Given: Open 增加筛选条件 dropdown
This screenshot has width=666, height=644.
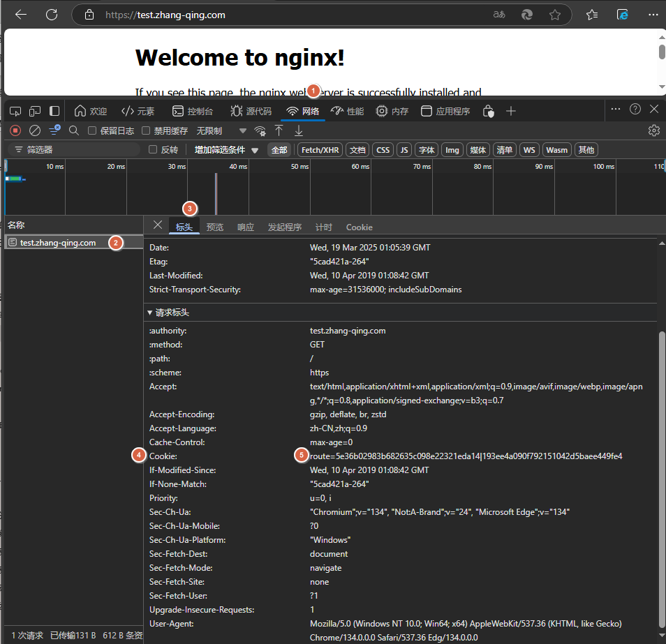Looking at the screenshot, I should [x=226, y=150].
